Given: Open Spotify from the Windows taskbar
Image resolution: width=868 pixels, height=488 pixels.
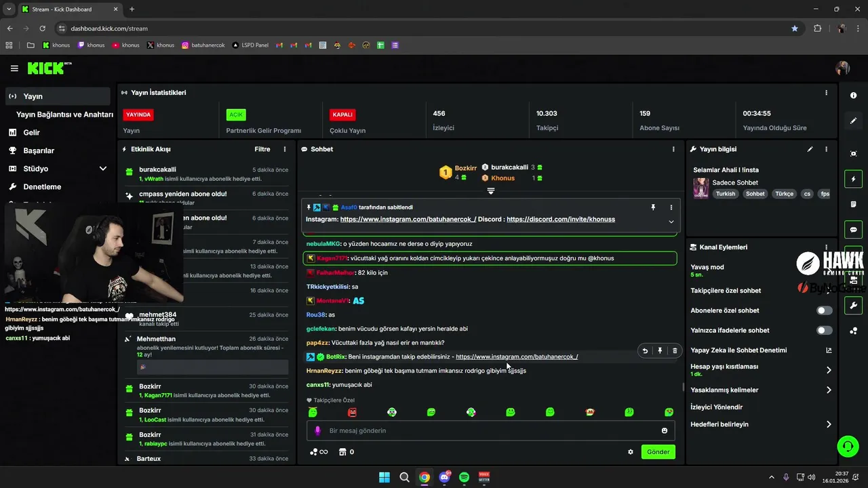Looking at the screenshot, I should pos(464,477).
